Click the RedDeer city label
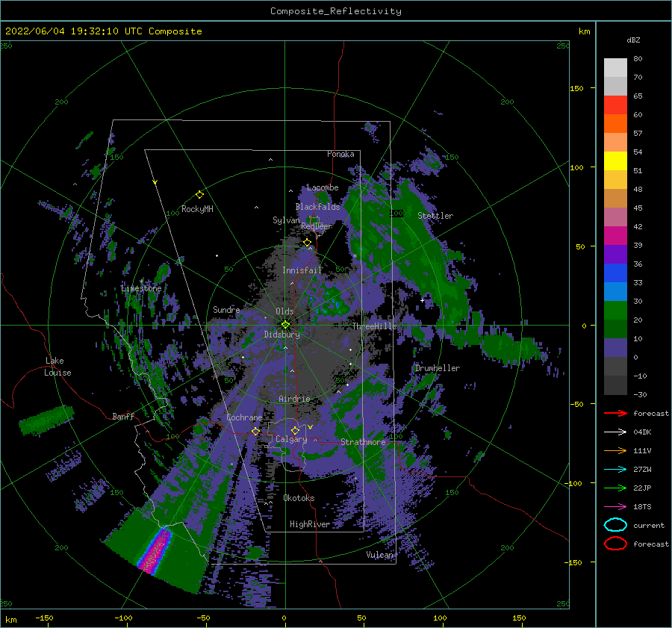The image size is (672, 628). pyautogui.click(x=317, y=226)
